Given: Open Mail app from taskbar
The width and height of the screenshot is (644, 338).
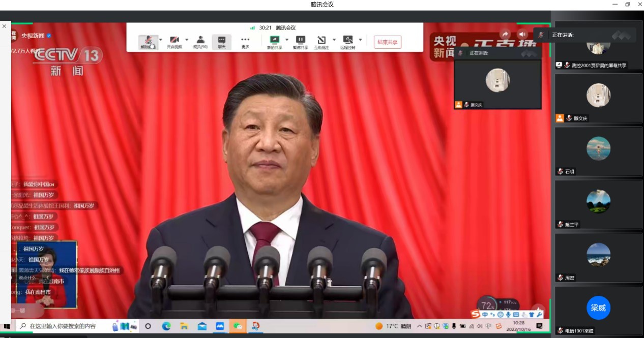Looking at the screenshot, I should click(x=202, y=326).
